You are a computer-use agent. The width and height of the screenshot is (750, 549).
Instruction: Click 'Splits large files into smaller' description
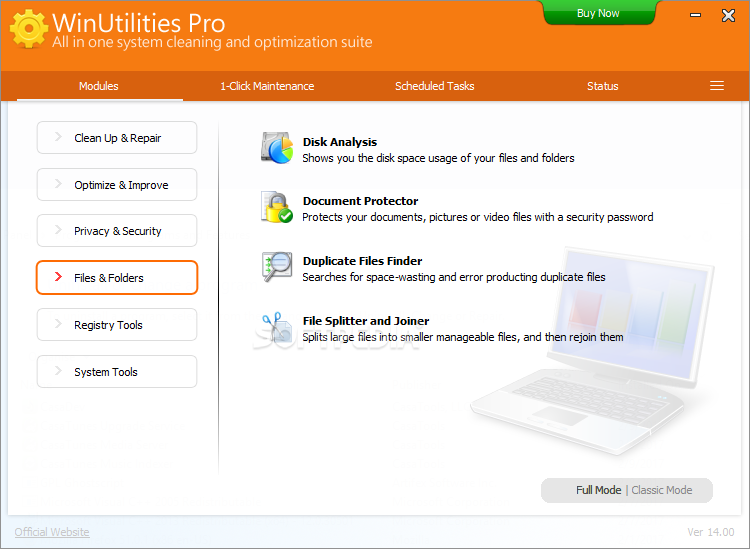pos(463,337)
